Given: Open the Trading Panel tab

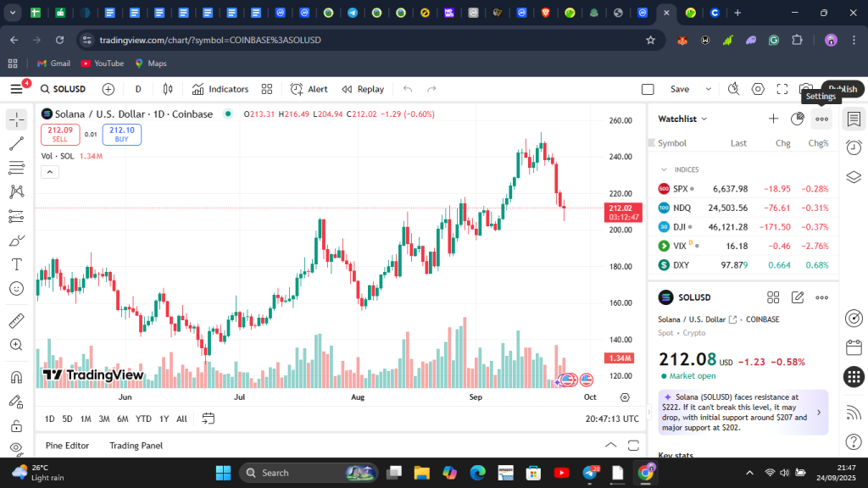Looking at the screenshot, I should point(136,446).
